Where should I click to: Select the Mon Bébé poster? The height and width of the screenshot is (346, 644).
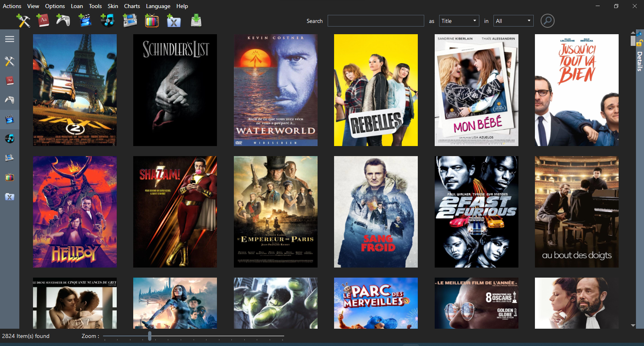click(477, 90)
